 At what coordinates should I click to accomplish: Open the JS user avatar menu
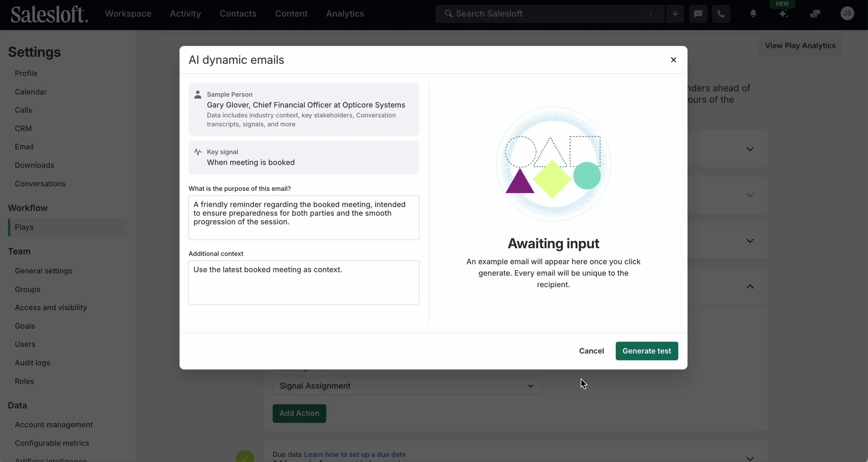(847, 13)
